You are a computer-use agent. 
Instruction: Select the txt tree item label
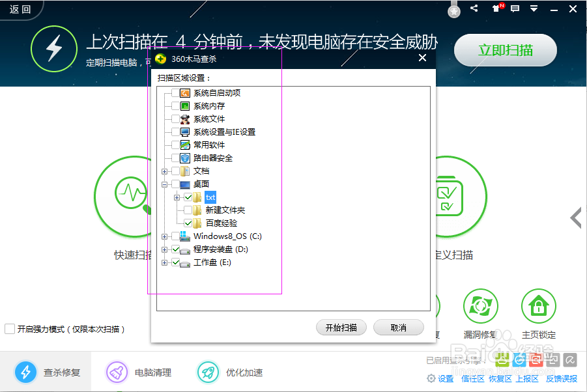click(x=210, y=197)
